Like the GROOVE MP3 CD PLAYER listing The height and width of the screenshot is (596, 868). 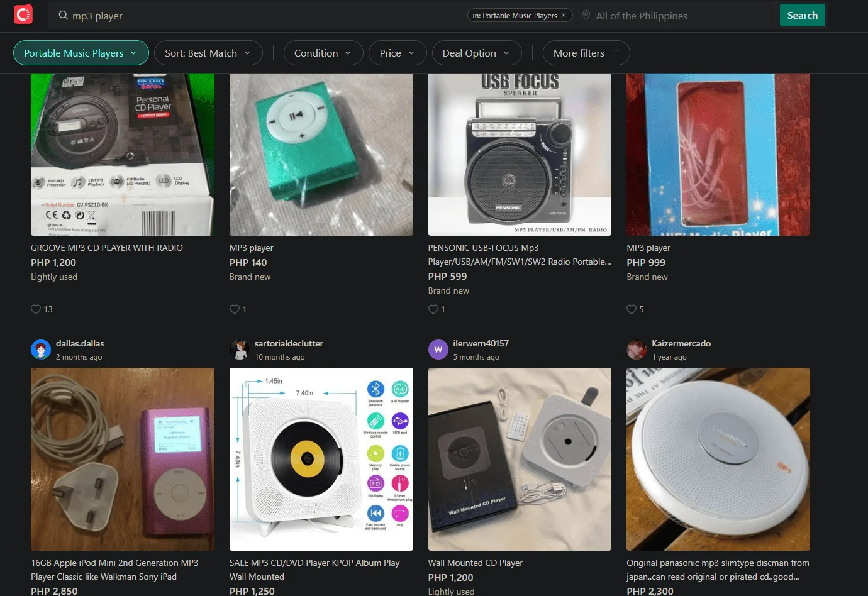[x=36, y=309]
